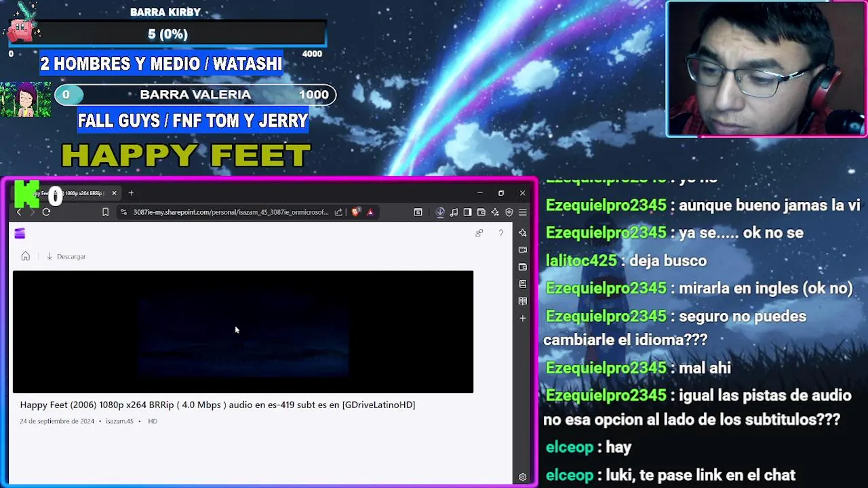
Task: Click the toolbar tab search icon
Action: 418,212
